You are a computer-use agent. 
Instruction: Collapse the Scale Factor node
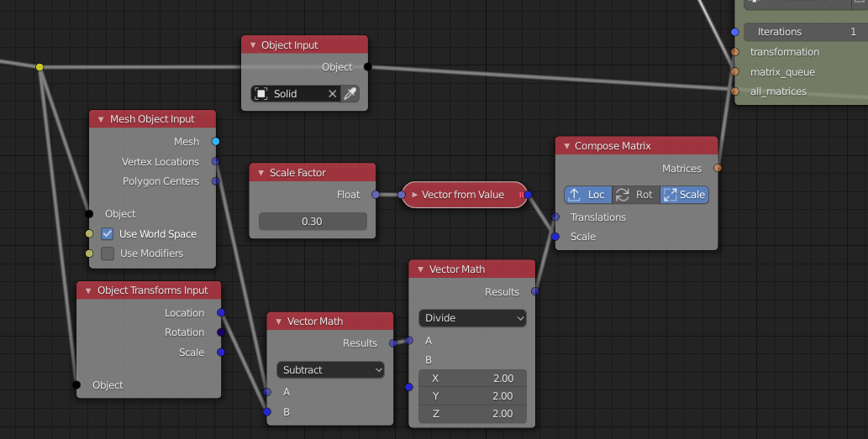click(260, 173)
